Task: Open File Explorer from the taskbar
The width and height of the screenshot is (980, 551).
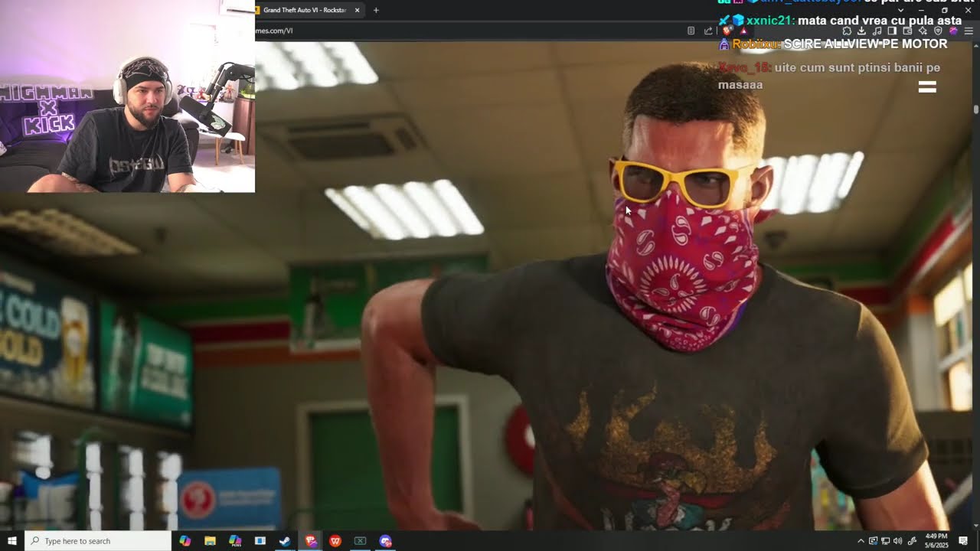Action: point(210,541)
